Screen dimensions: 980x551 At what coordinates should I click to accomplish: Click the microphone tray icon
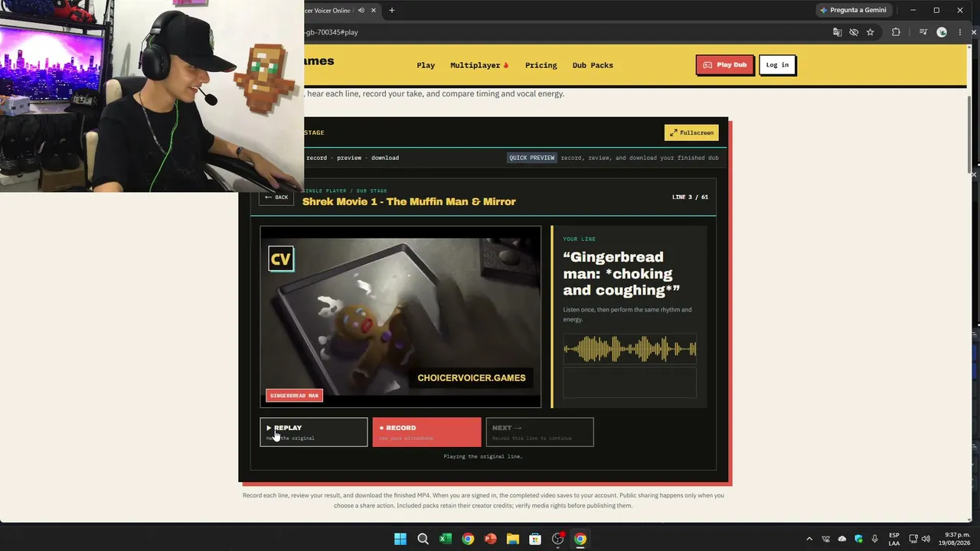pos(874,539)
